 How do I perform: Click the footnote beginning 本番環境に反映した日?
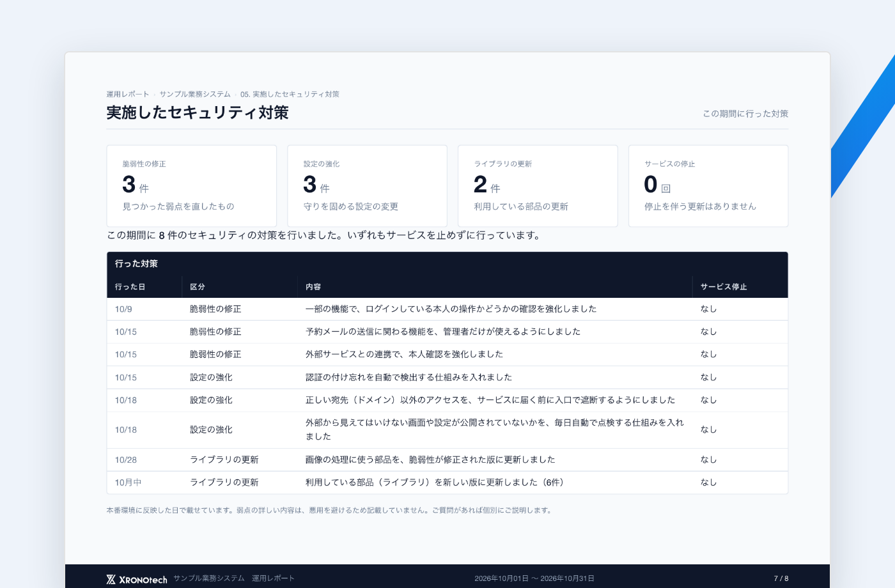pyautogui.click(x=330, y=511)
